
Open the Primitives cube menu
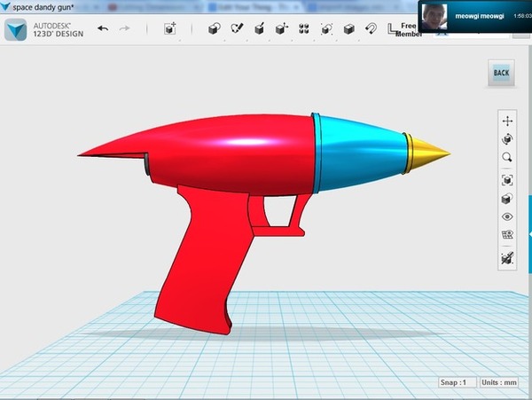pos(214,28)
